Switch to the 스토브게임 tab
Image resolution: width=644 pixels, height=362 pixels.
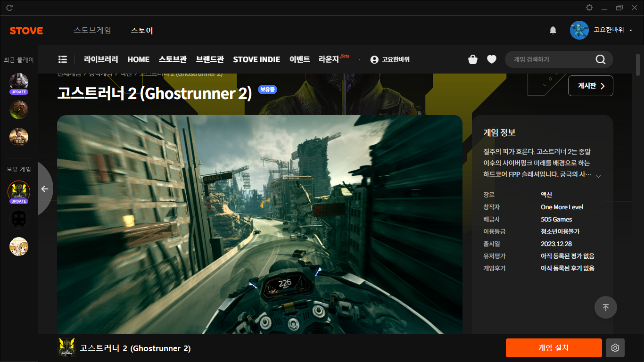92,30
